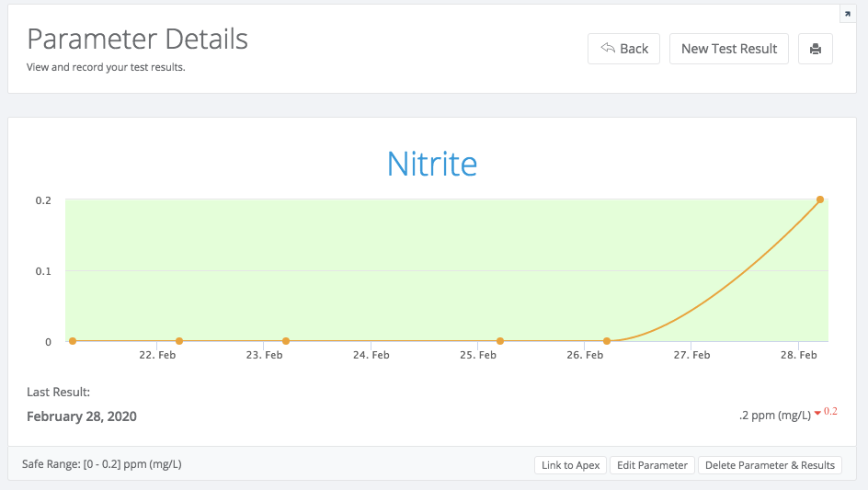The height and width of the screenshot is (490, 868).
Task: Click the red 0.2 change value
Action: click(830, 411)
